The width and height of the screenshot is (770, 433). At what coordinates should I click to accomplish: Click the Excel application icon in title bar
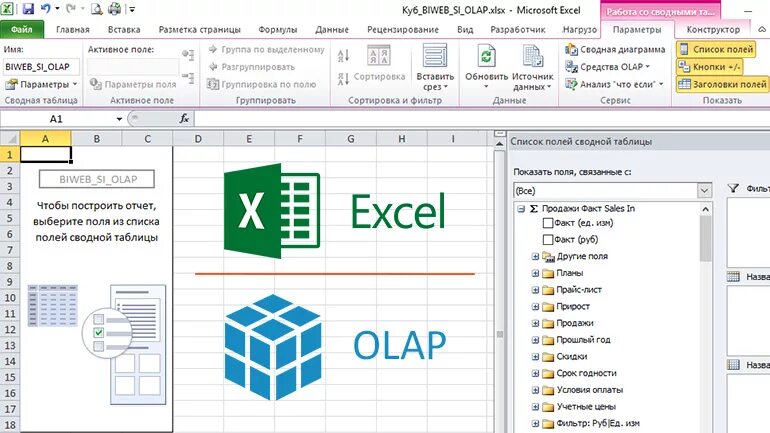coord(7,9)
